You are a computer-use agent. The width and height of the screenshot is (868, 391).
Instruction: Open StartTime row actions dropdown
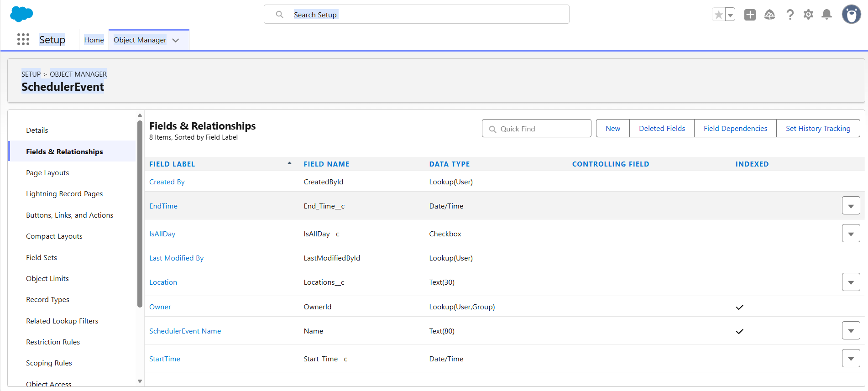pos(851,359)
